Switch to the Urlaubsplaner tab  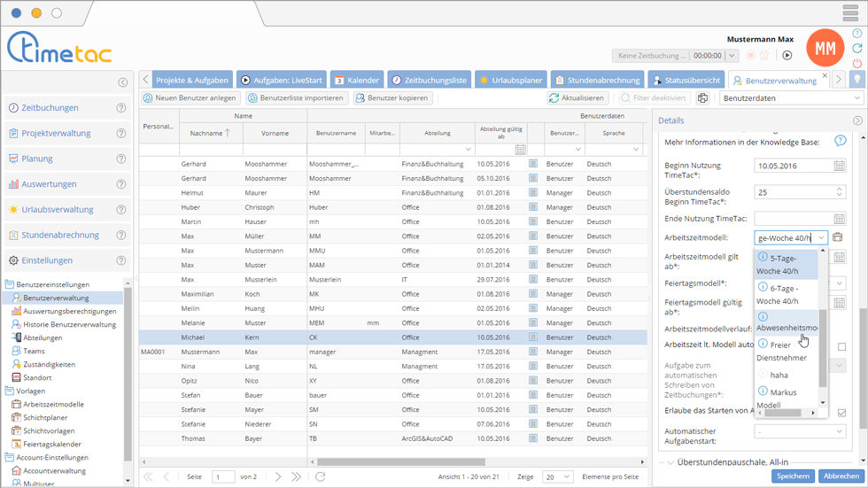tap(510, 80)
